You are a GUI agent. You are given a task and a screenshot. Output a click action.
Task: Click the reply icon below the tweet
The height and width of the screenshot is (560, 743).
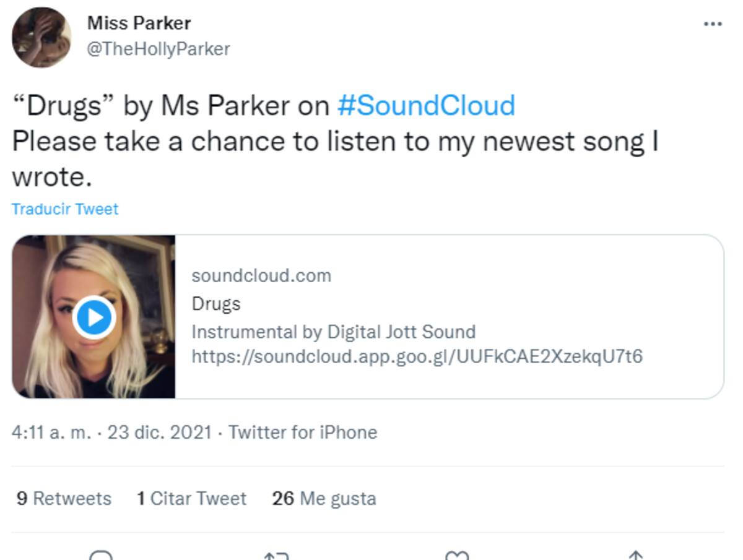click(x=100, y=555)
